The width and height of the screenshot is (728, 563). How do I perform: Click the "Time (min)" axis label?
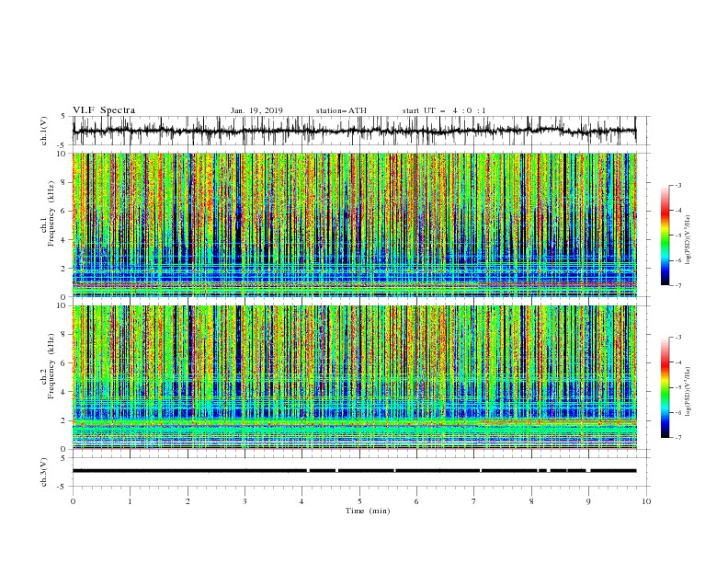368,511
